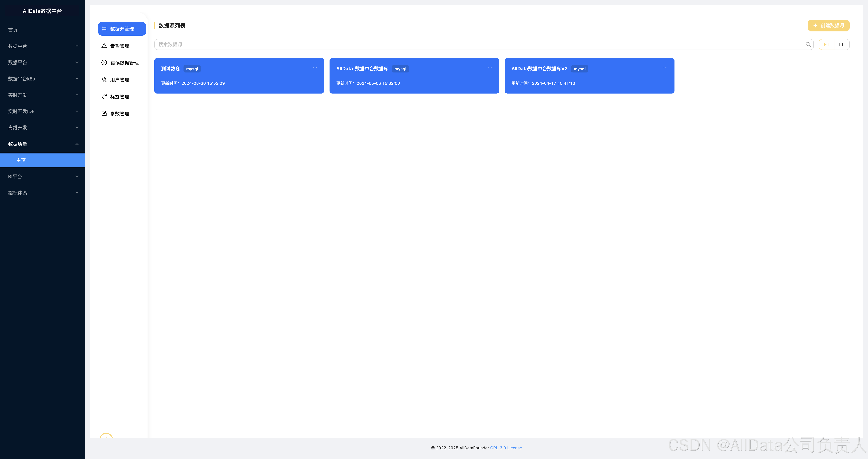The width and height of the screenshot is (868, 459).
Task: Open more options on AllData-数据中台数据库 card
Action: point(490,67)
